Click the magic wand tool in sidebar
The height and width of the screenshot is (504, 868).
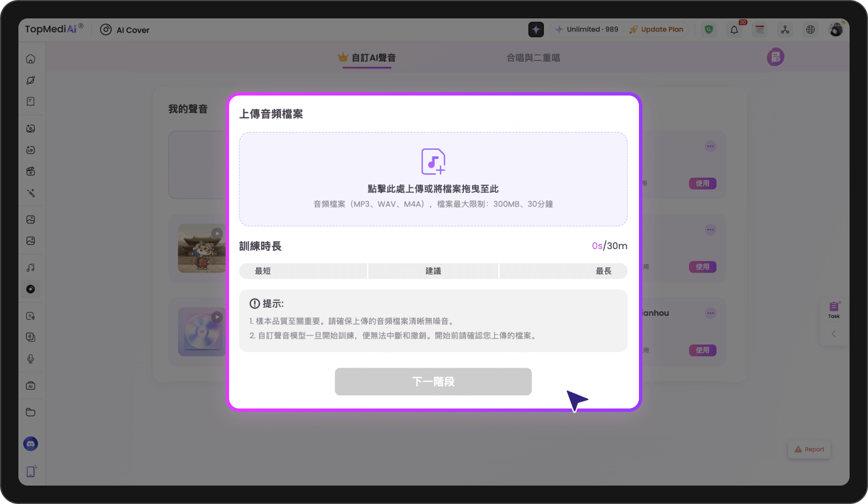(31, 193)
